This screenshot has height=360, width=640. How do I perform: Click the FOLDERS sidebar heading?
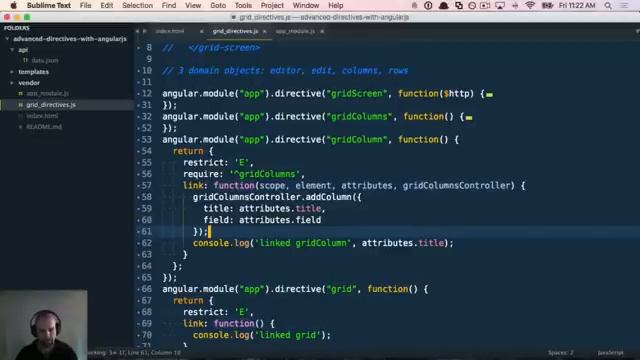coord(17,28)
